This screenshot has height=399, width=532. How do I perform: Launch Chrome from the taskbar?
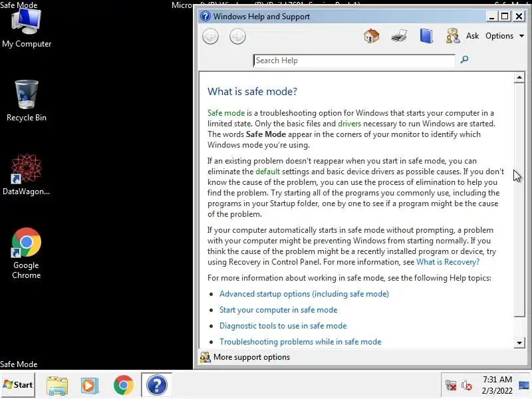[x=124, y=385]
